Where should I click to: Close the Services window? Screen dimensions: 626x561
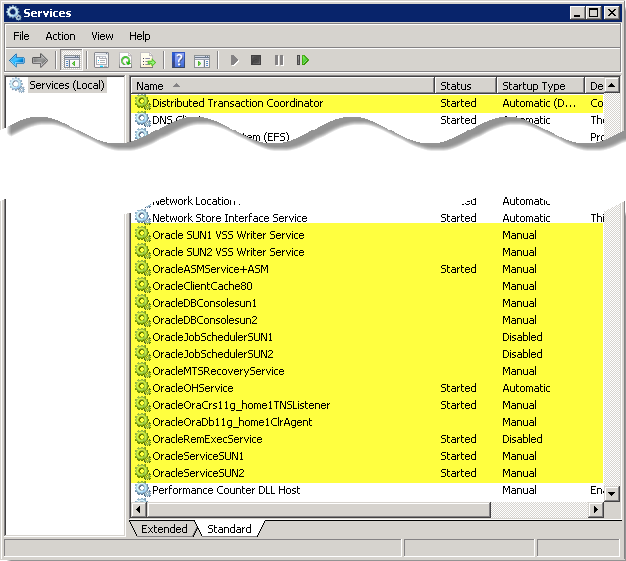tap(612, 13)
